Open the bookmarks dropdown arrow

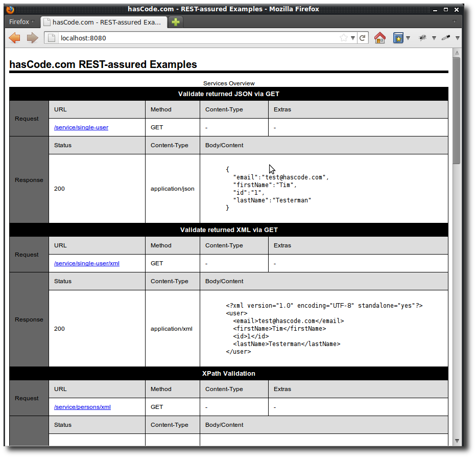[408, 37]
